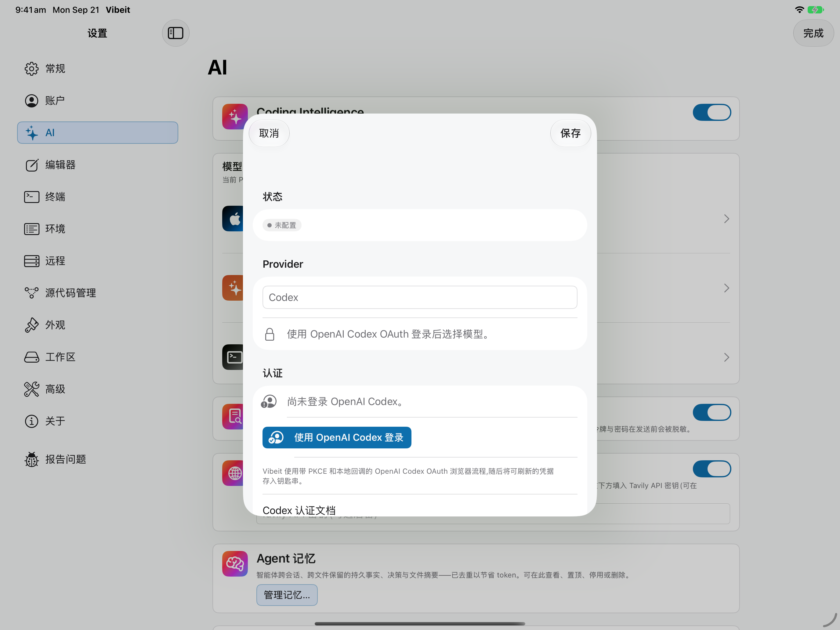Click the 报告问题 bug icon
Screen dimensions: 840x630
coord(31,459)
